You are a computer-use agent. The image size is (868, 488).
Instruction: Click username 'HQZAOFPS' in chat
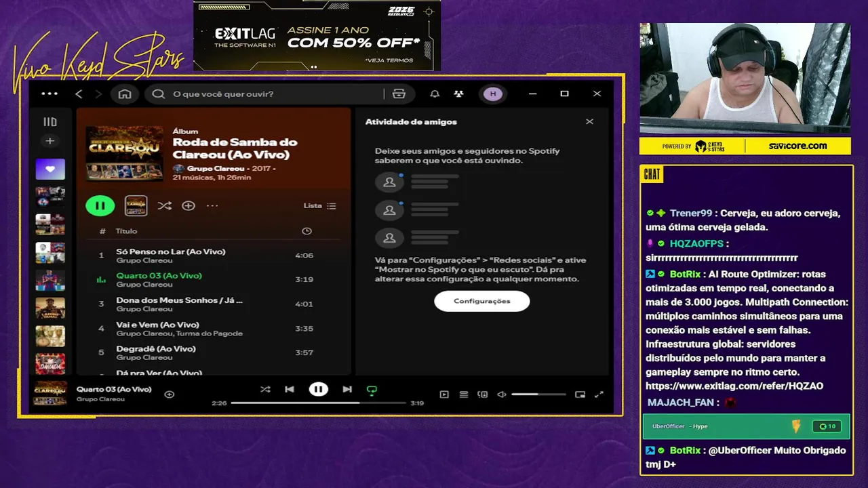[x=696, y=243]
